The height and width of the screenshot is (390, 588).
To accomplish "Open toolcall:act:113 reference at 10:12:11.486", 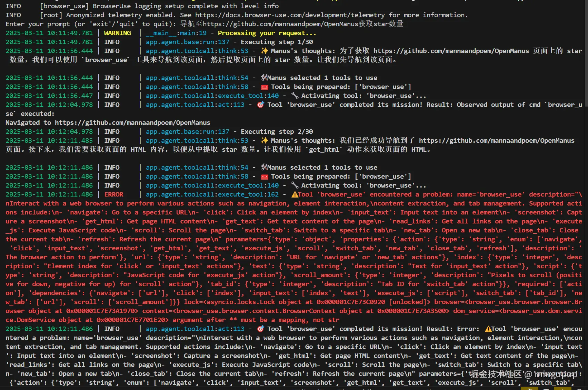I will tap(195, 329).
